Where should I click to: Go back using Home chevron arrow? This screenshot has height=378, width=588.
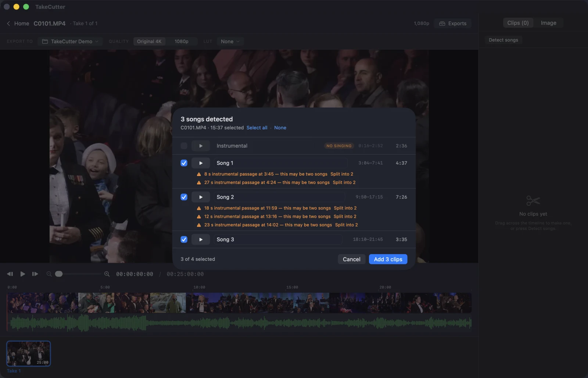click(8, 24)
